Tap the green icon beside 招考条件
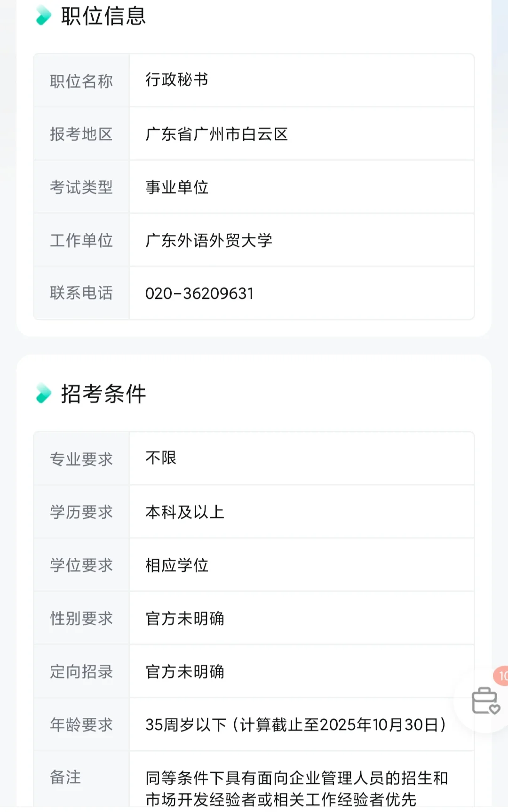 coord(44,393)
